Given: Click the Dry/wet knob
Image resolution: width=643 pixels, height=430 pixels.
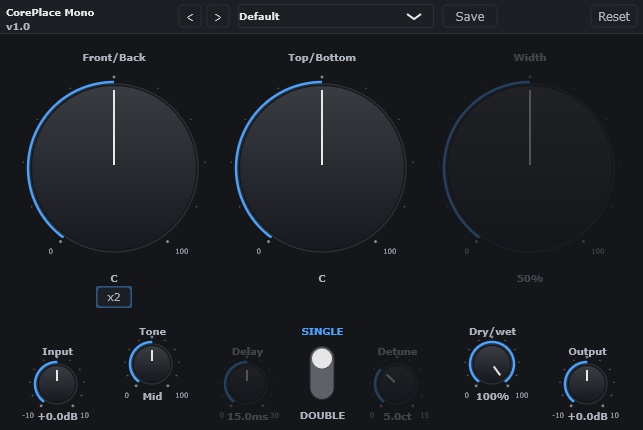Looking at the screenshot, I should 492,364.
